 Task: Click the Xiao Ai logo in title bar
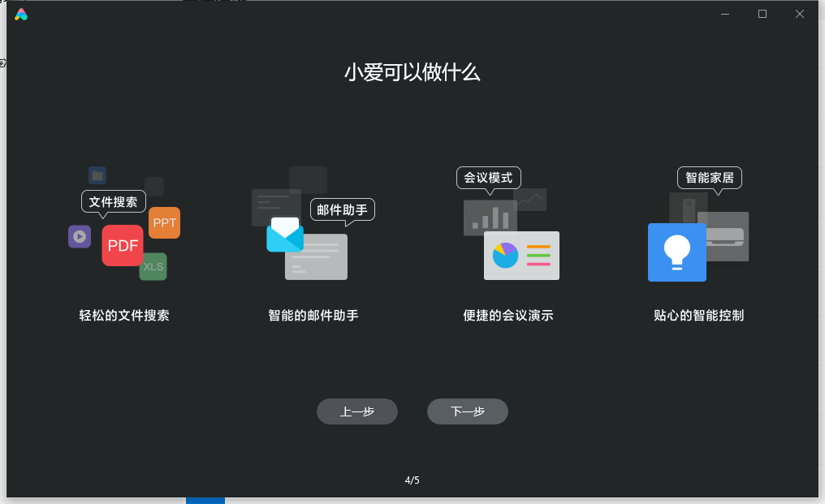tap(21, 14)
